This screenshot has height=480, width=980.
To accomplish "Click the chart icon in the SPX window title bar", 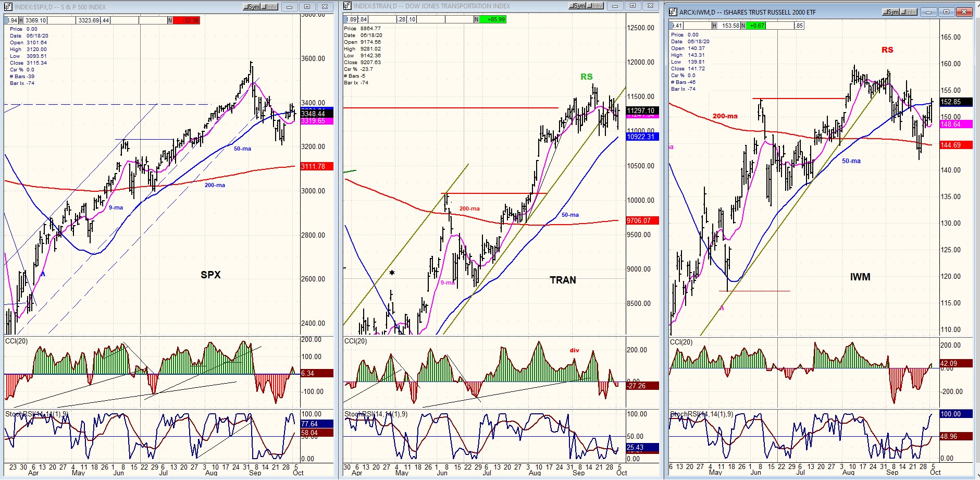I will tap(8, 7).
